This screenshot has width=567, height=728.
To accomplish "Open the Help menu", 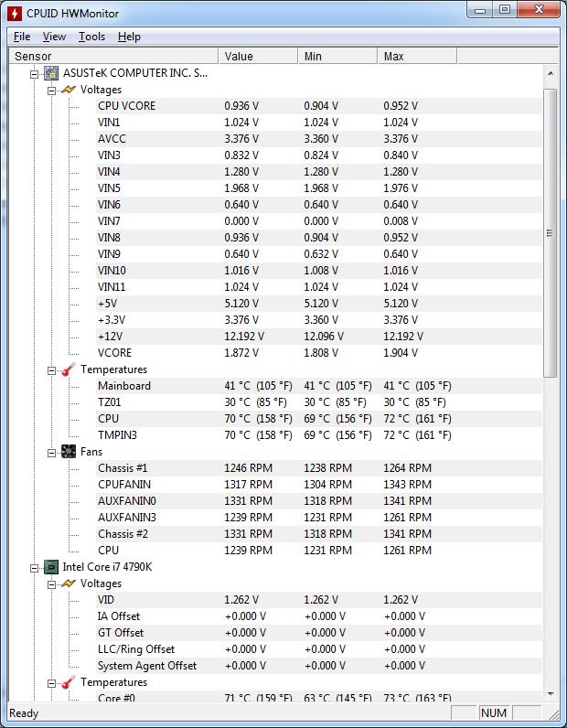I will pyautogui.click(x=129, y=37).
